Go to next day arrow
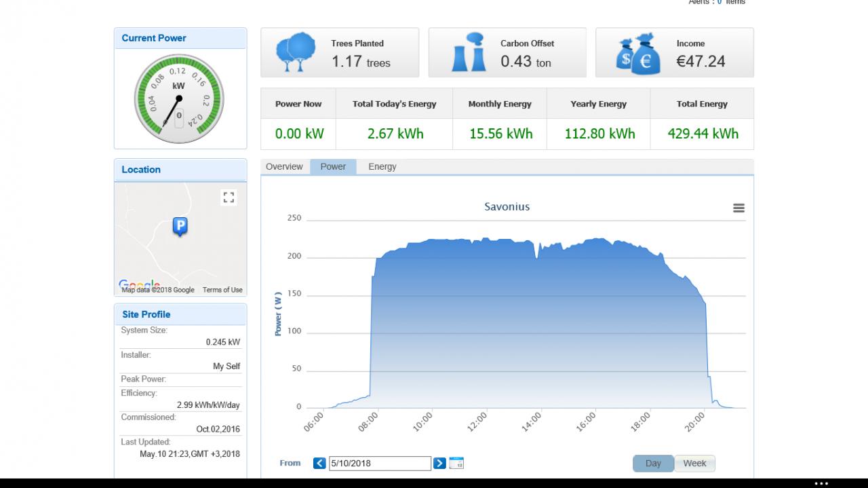 click(x=439, y=463)
